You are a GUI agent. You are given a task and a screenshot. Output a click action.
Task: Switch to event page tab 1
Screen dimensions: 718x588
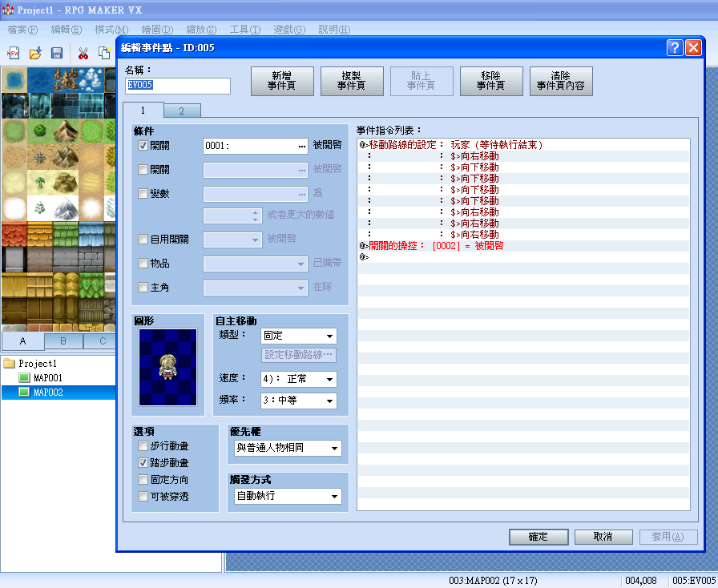click(143, 110)
